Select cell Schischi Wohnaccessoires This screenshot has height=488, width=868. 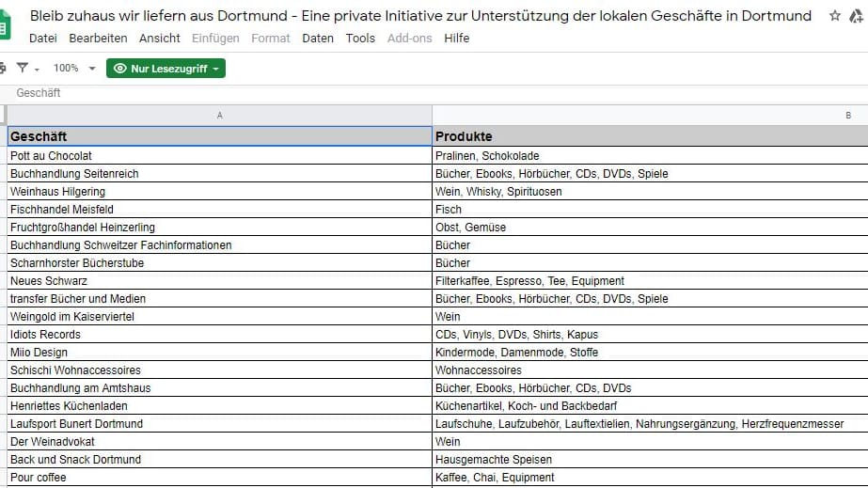pos(220,370)
